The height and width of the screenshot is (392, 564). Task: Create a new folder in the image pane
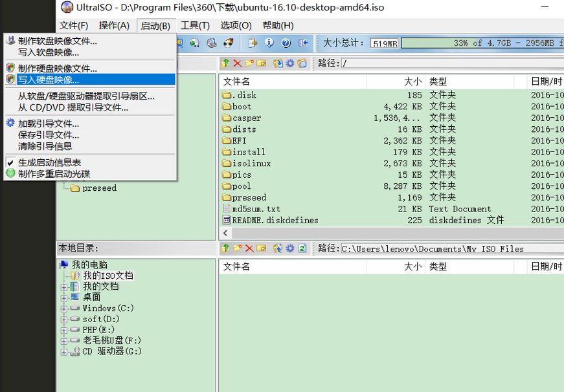[249, 63]
